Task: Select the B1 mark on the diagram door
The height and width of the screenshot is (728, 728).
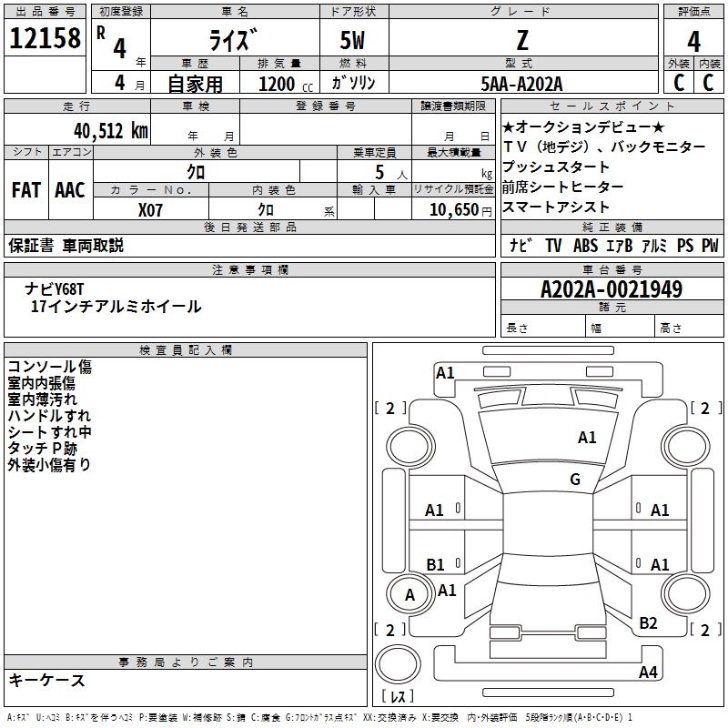Action: [435, 564]
